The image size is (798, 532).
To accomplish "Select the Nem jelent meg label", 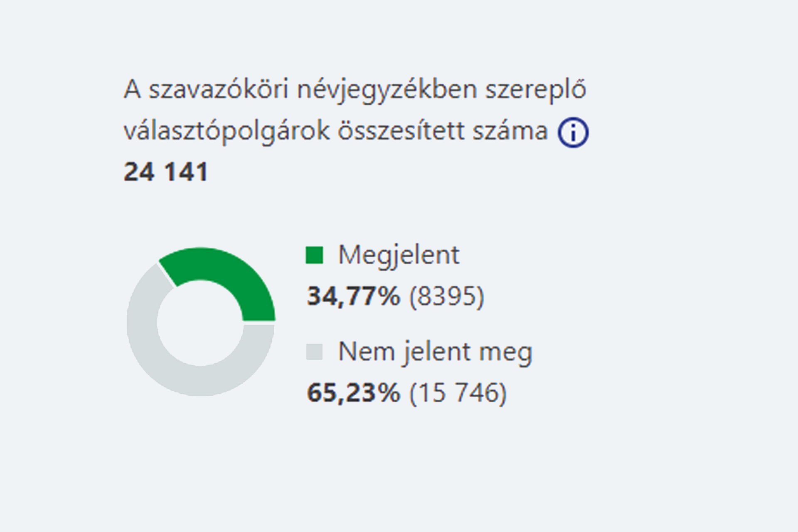I will 435,352.
